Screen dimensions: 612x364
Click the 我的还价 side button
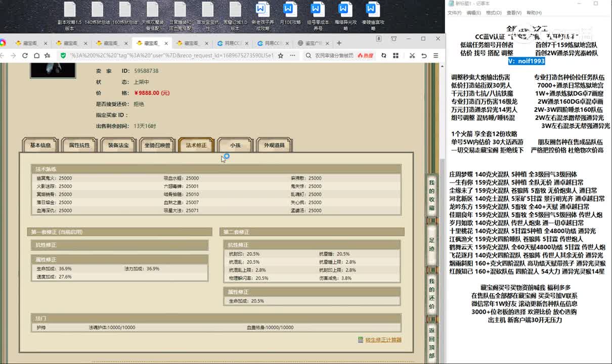coord(431,293)
